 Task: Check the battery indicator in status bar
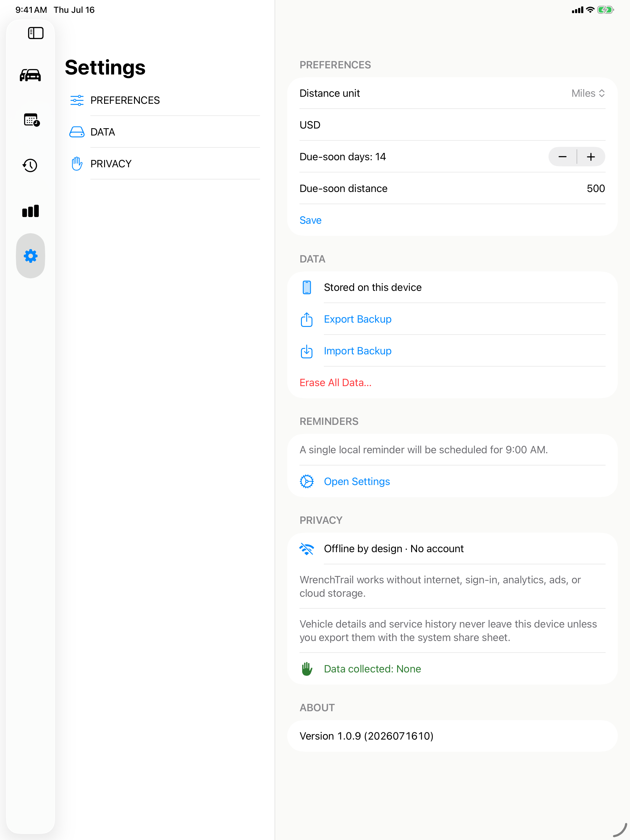click(605, 10)
